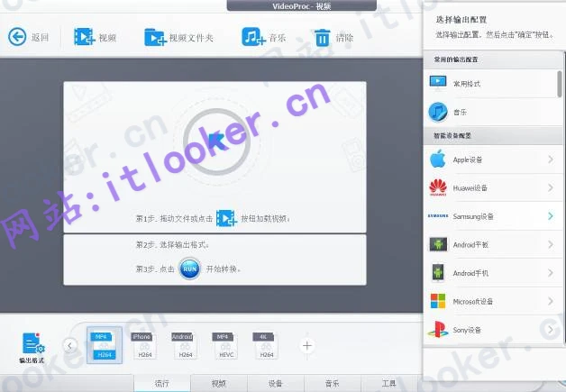Click the 音乐 text in output panel

click(x=461, y=113)
